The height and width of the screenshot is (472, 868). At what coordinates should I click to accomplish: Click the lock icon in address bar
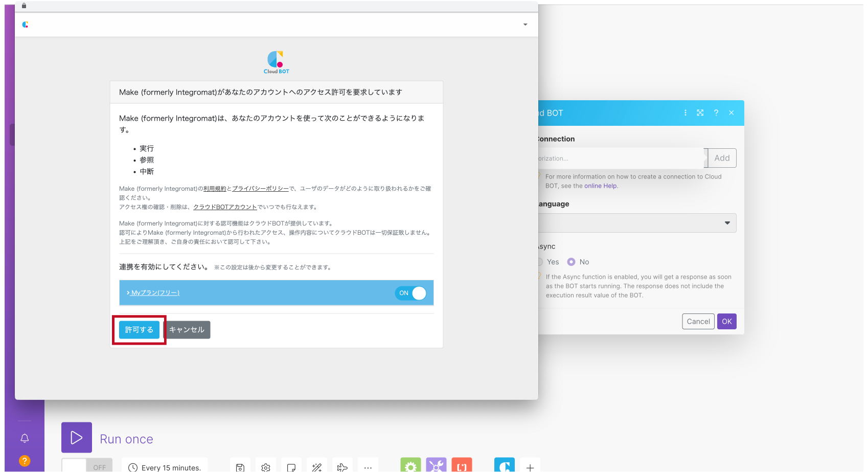click(24, 6)
